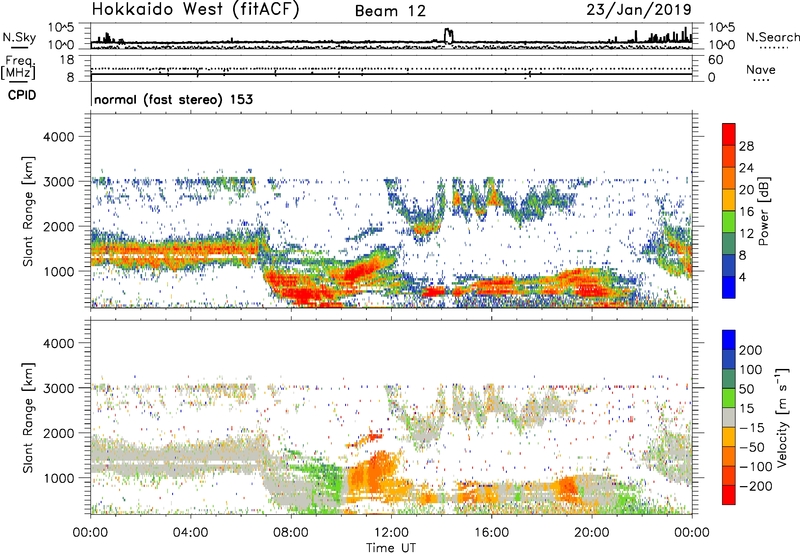Click the noise spike near 14:00 in the N.Sky panel
The image size is (800, 554).
[x=448, y=35]
